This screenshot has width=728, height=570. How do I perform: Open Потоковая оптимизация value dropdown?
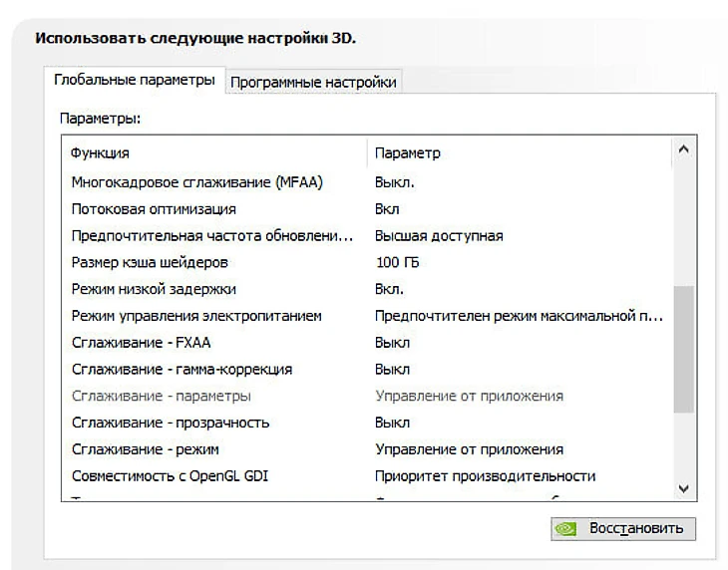pyautogui.click(x=387, y=209)
